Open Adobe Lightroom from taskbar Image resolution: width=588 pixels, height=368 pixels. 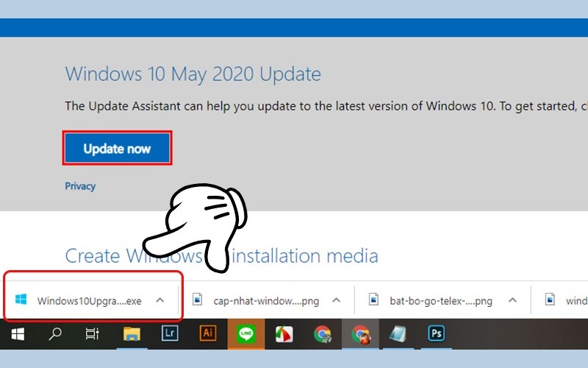[170, 333]
